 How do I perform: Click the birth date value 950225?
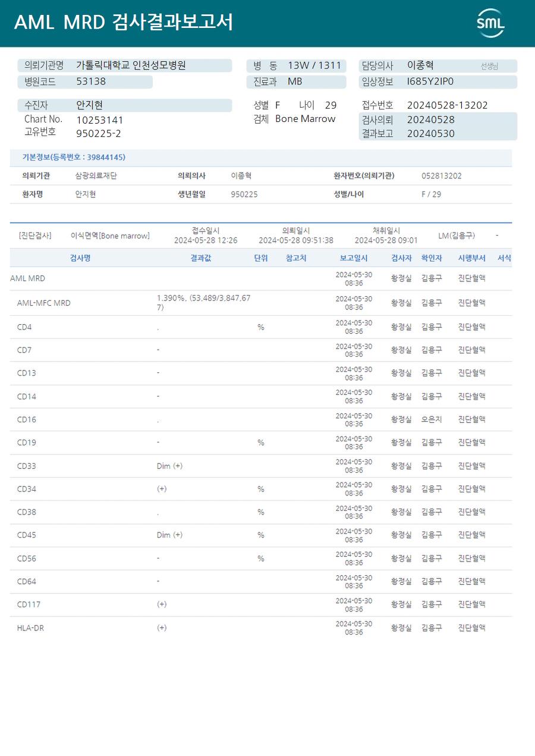tap(244, 195)
